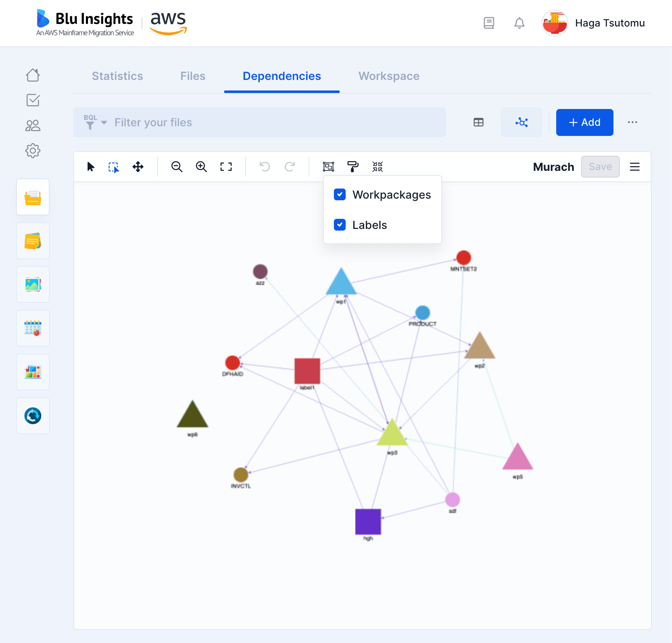Select the pointer arrow tool
672x643 pixels.
click(x=91, y=167)
